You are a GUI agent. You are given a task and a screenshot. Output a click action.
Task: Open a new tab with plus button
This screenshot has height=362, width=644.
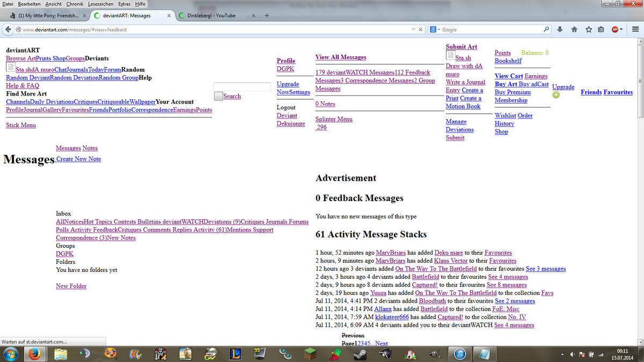point(267,16)
